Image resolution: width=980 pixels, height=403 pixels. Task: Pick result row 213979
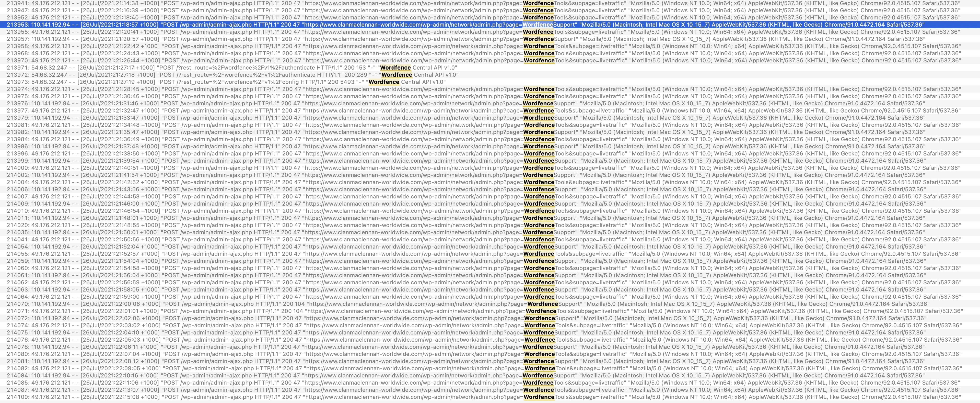(490, 118)
